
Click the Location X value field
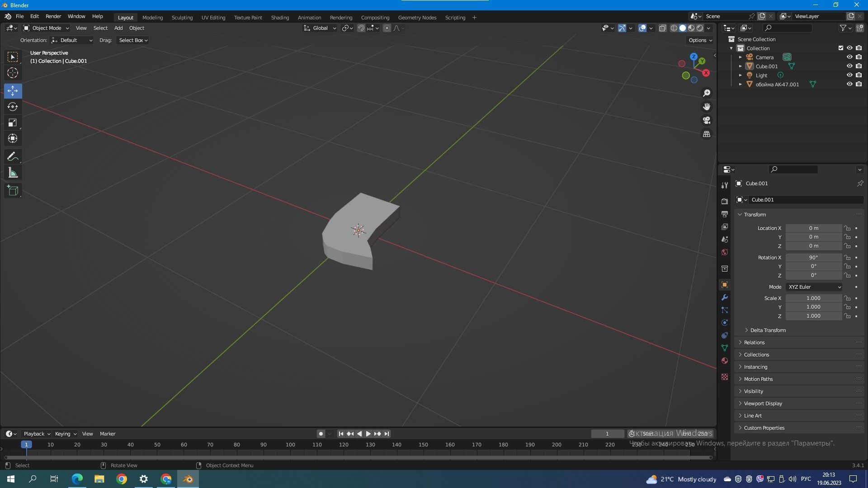(813, 228)
